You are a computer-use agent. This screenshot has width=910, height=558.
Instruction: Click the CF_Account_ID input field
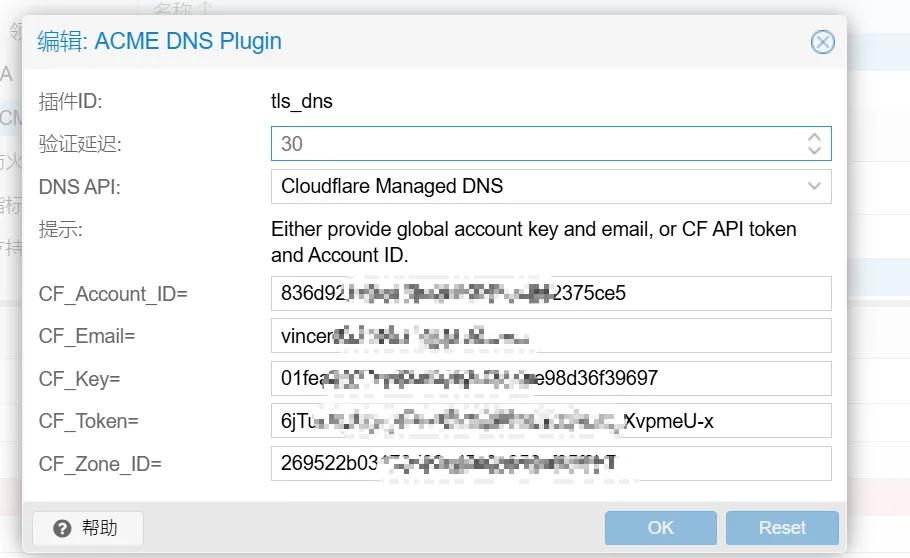550,294
